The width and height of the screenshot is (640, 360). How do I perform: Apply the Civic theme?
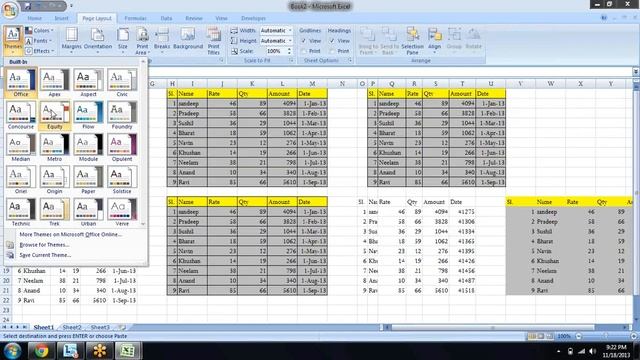click(x=122, y=83)
